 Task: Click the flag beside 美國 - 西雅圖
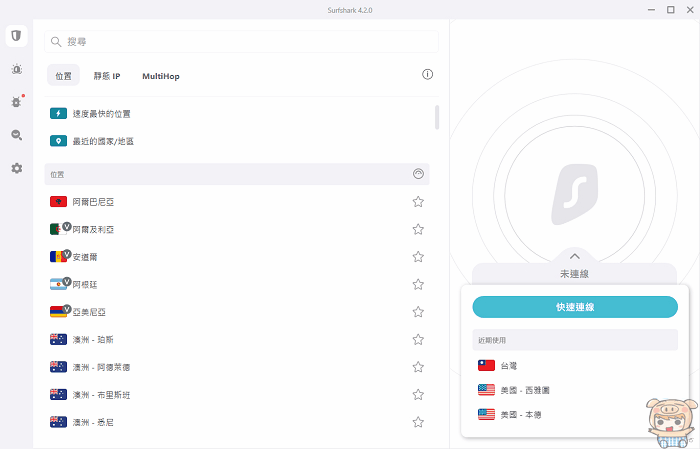tap(486, 390)
